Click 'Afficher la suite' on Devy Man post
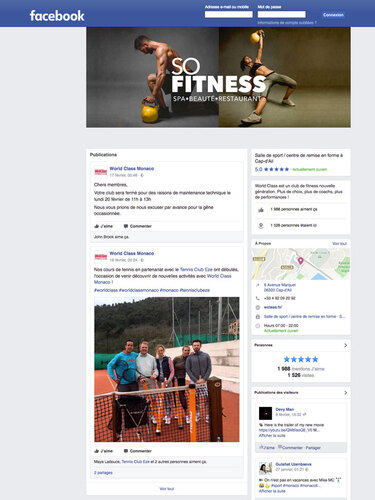The width and height of the screenshot is (375, 500). click(x=272, y=436)
